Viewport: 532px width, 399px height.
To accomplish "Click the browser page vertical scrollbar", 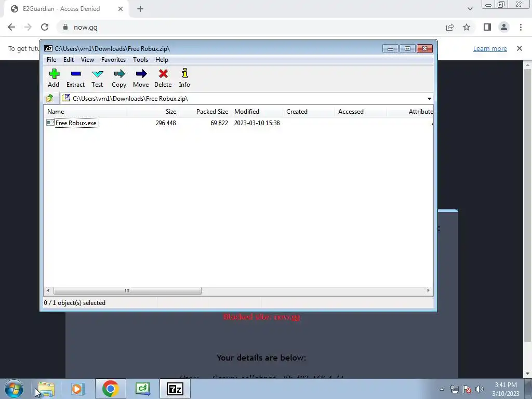I will [x=527, y=205].
